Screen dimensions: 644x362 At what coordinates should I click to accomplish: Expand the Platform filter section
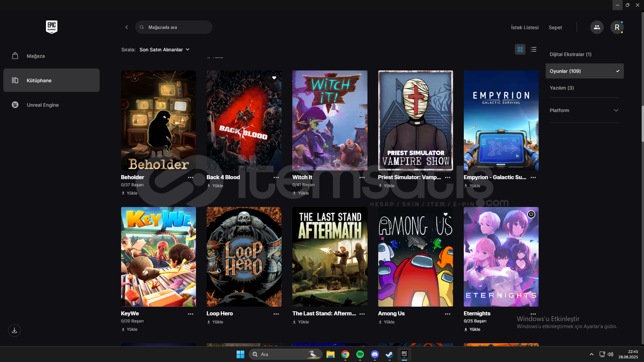[x=584, y=110]
